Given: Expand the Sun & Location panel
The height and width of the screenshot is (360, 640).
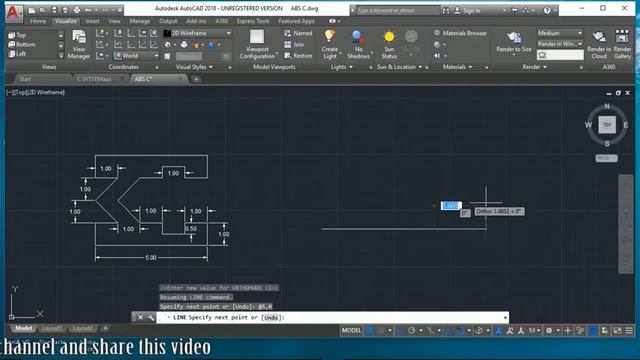Looking at the screenshot, I should point(399,67).
